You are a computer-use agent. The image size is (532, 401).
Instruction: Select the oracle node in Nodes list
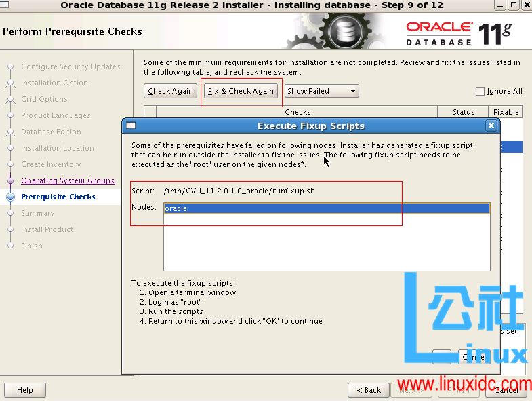(327, 208)
